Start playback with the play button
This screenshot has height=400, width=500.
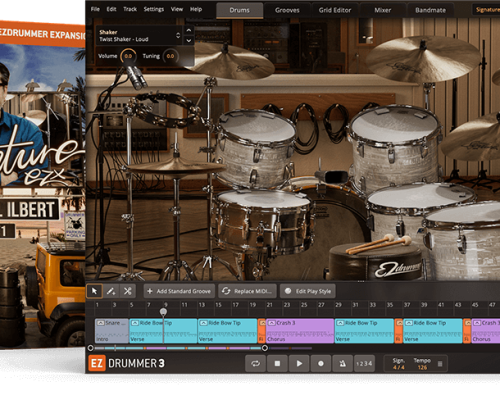tap(299, 363)
